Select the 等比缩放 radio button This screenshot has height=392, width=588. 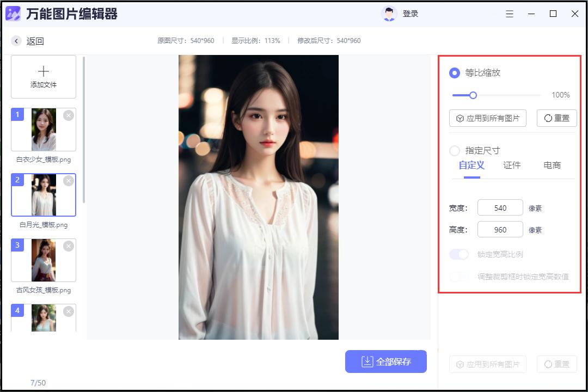tap(455, 73)
